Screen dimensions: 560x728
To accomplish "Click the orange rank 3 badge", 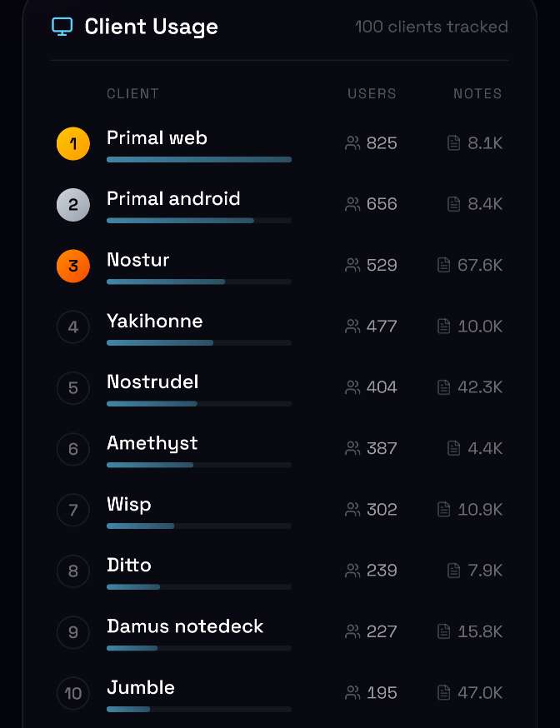I will pyautogui.click(x=73, y=266).
